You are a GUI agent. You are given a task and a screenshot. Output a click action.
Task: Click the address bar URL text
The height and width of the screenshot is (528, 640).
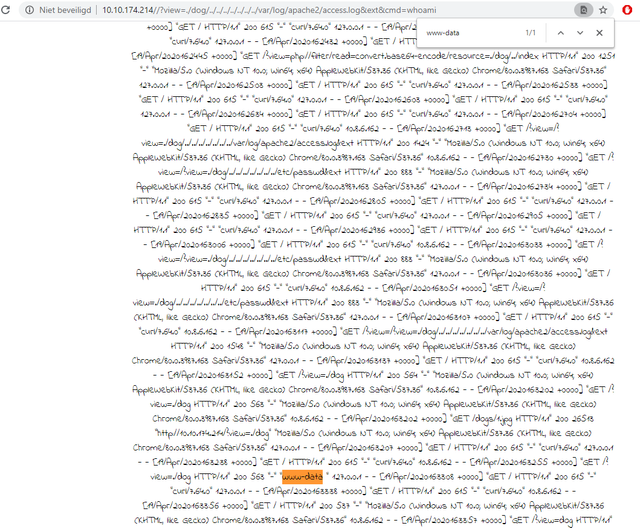coord(269,10)
